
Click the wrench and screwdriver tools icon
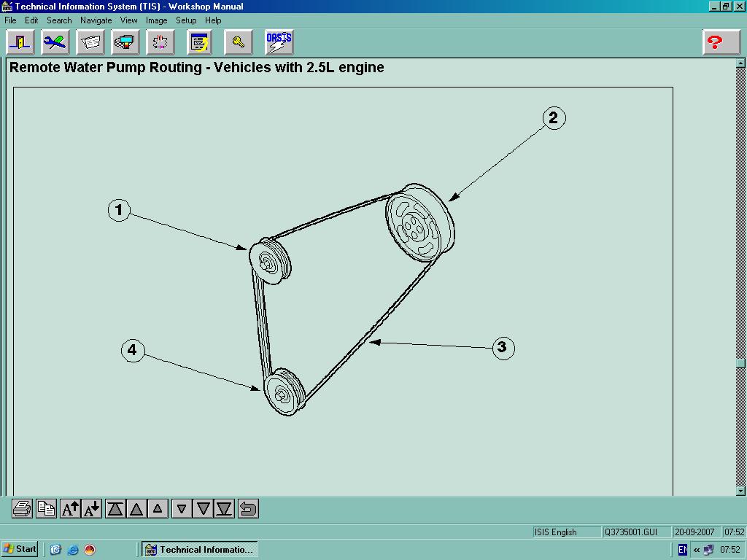[x=55, y=42]
